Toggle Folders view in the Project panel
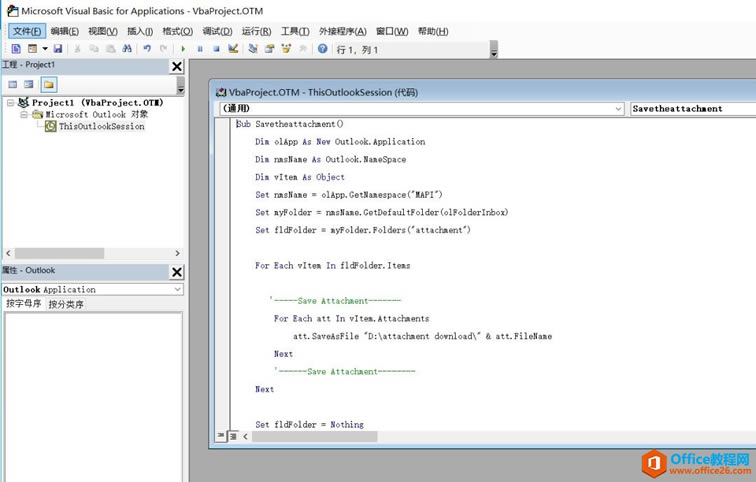 pos(48,84)
